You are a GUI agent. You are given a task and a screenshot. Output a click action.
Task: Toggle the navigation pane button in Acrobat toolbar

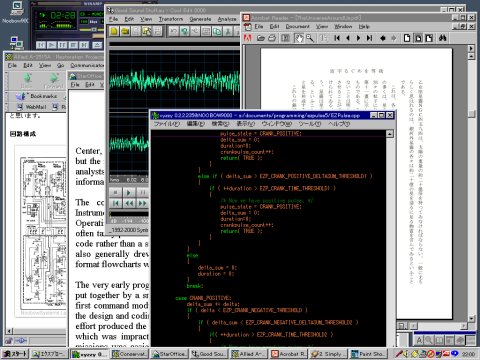click(285, 38)
